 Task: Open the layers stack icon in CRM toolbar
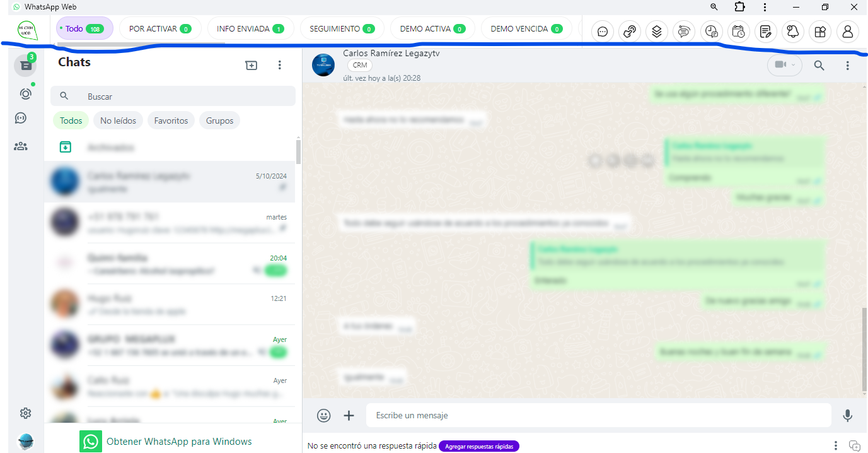[x=656, y=31]
